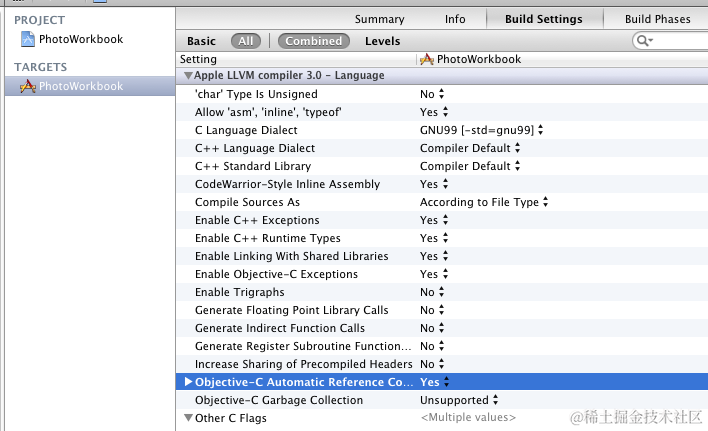The image size is (708, 431).
Task: Switch to the Levels view
Action: tap(382, 41)
